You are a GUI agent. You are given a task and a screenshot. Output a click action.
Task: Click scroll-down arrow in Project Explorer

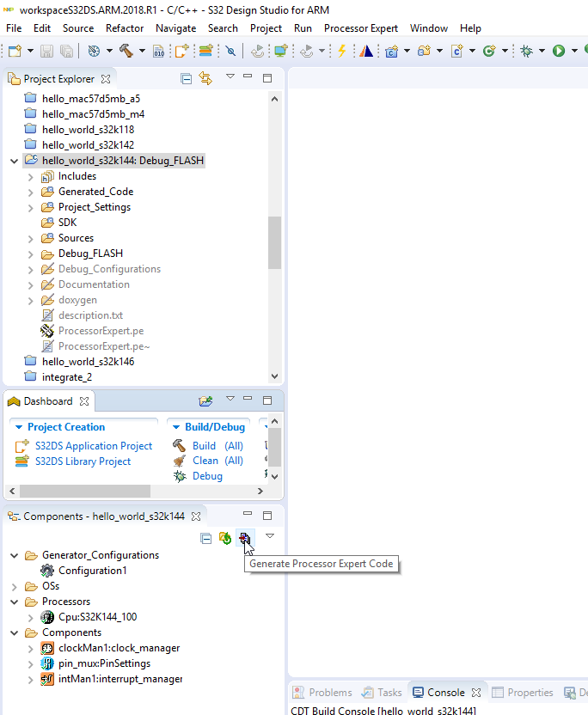pos(274,376)
